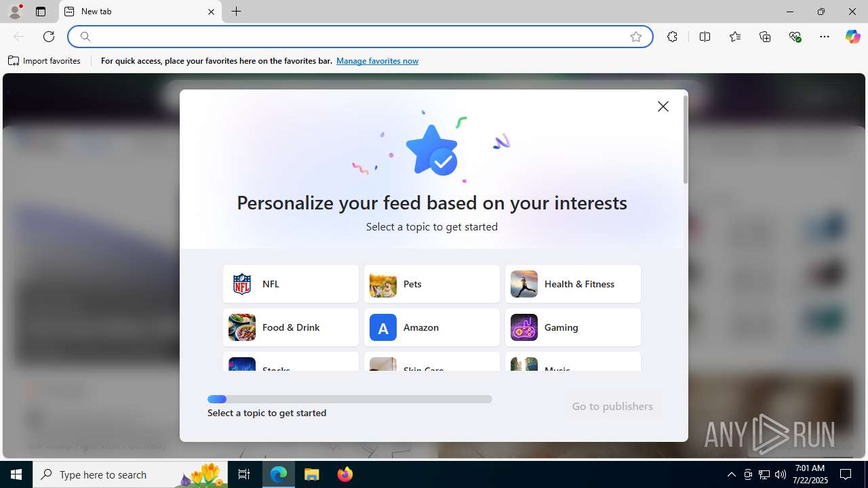Open a new tab with plus button
Screen dimensions: 868x488
pos(237,12)
